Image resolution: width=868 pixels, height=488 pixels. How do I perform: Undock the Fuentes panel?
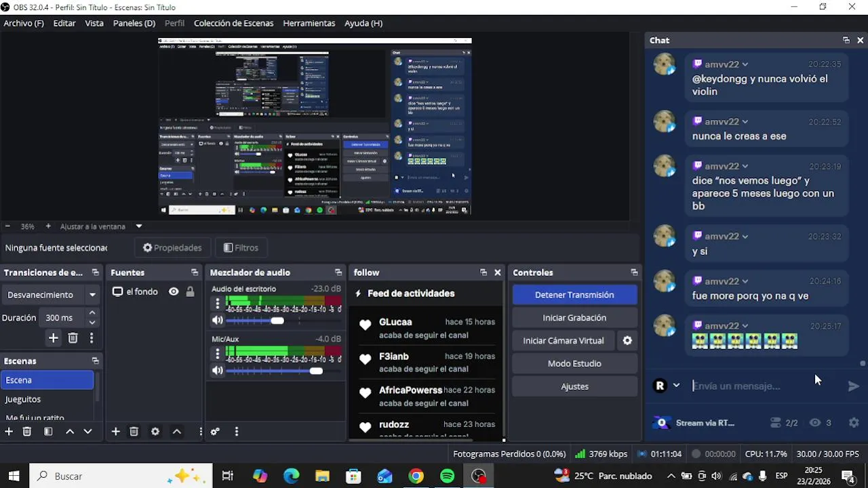point(195,272)
